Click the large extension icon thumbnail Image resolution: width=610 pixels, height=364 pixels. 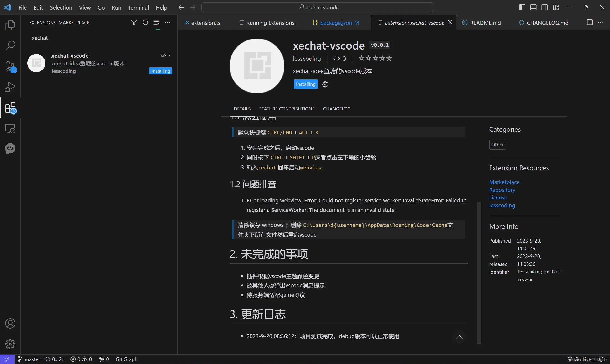click(x=257, y=66)
